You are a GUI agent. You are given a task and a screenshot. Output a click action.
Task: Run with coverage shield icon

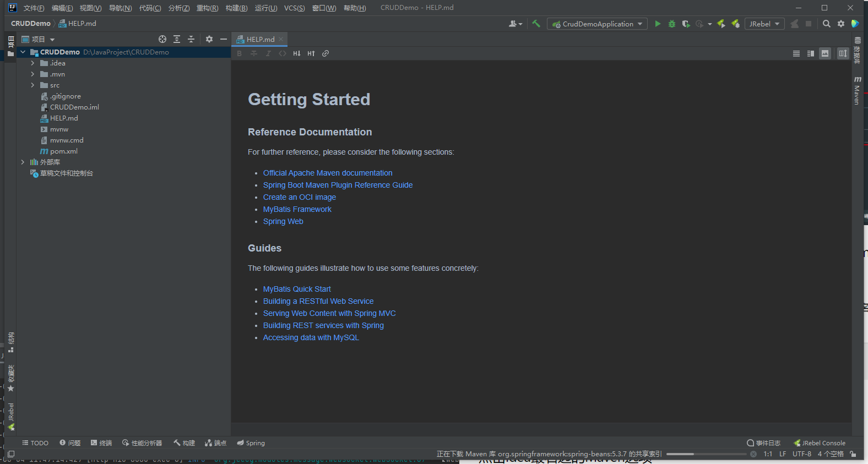[x=686, y=24]
